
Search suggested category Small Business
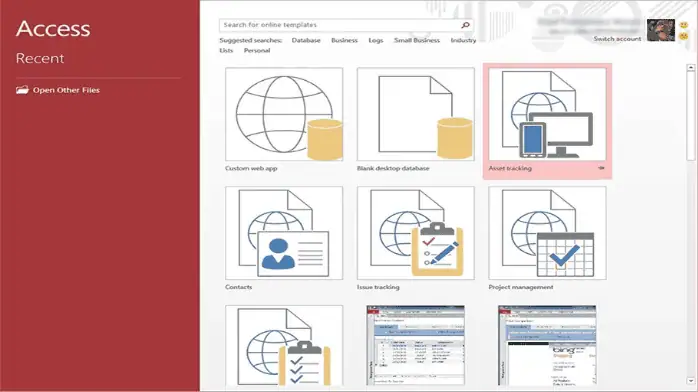pos(417,40)
